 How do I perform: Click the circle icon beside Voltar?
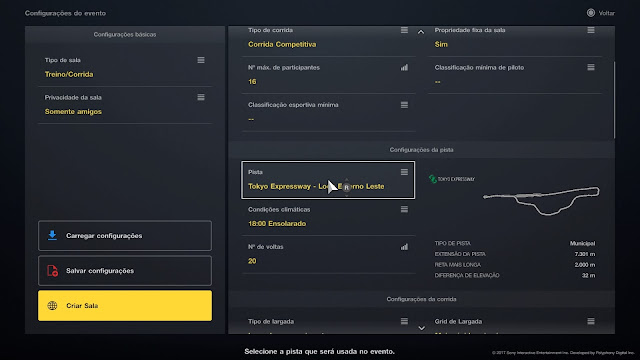pyautogui.click(x=591, y=13)
